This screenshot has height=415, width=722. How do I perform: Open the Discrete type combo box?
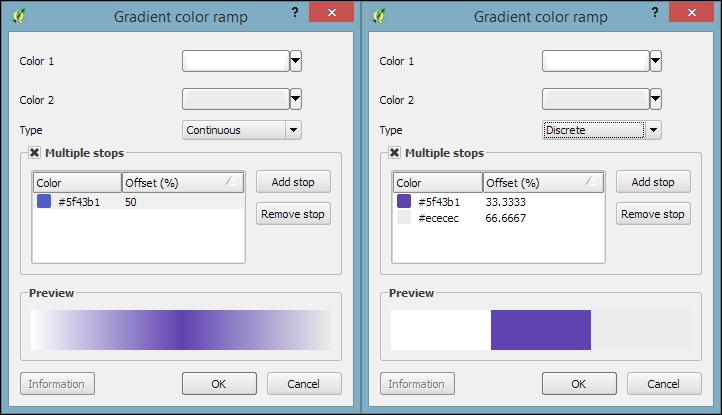coord(602,130)
